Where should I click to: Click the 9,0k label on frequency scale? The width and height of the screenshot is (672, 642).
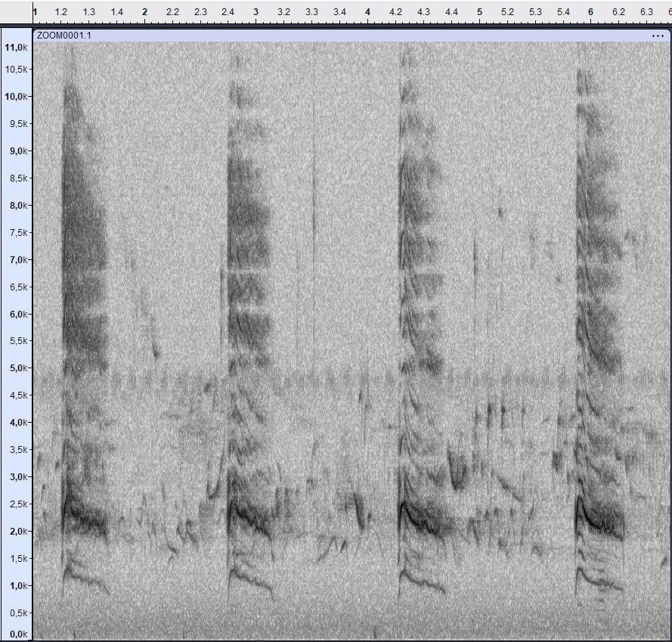pos(19,151)
